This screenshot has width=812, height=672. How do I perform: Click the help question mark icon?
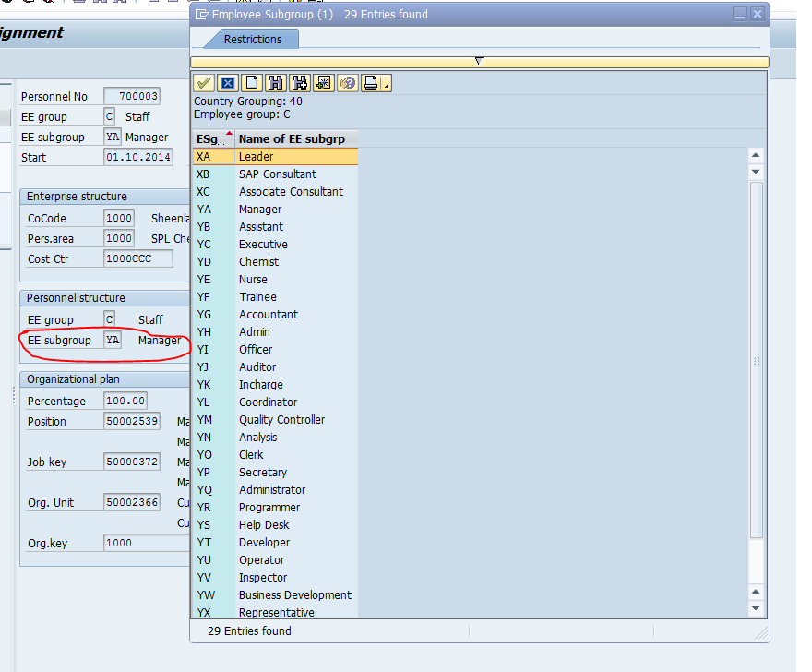point(348,83)
